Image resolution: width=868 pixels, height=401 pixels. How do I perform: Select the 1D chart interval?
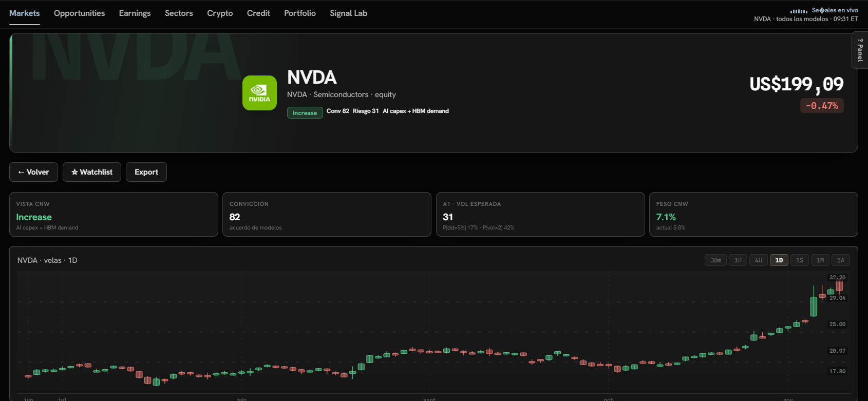(779, 260)
